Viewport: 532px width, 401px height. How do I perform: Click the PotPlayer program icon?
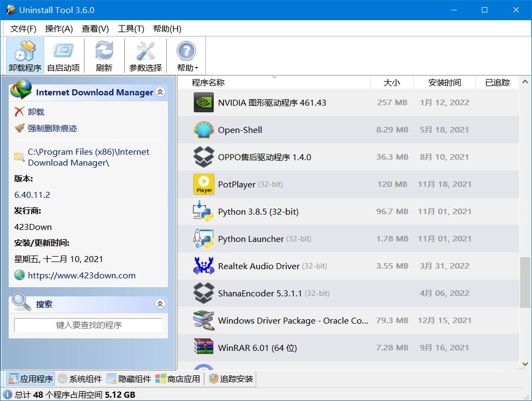[202, 184]
